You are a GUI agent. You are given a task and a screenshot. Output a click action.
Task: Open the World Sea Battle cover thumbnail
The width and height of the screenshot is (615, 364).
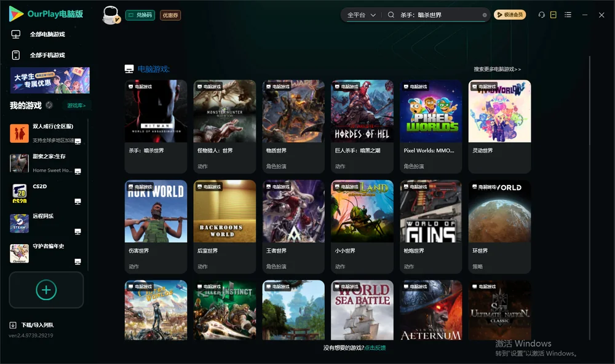point(362,310)
